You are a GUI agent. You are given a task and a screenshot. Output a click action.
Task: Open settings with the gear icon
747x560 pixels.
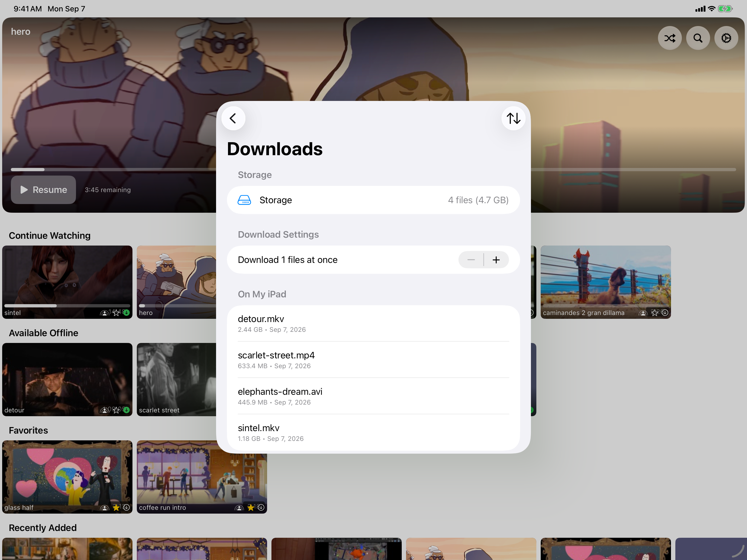726,38
